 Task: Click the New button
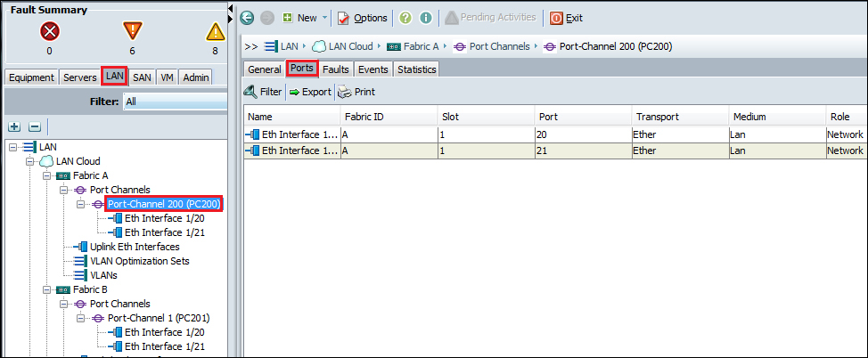coord(300,18)
